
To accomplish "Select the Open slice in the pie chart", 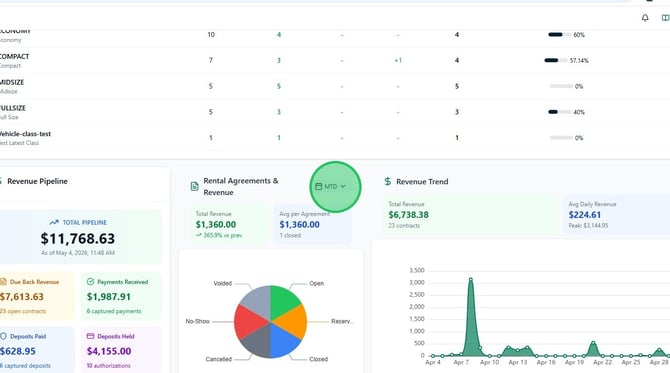I will pos(284,300).
